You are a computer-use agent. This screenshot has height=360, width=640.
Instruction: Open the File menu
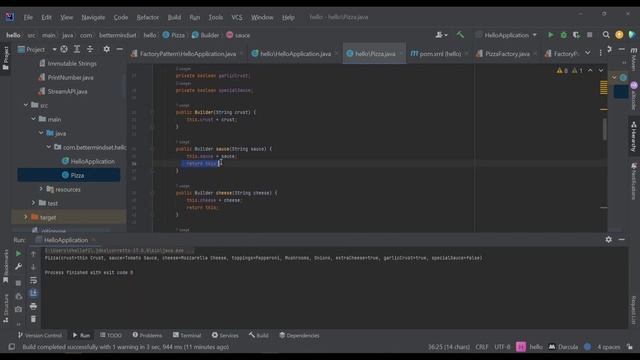[x=28, y=17]
